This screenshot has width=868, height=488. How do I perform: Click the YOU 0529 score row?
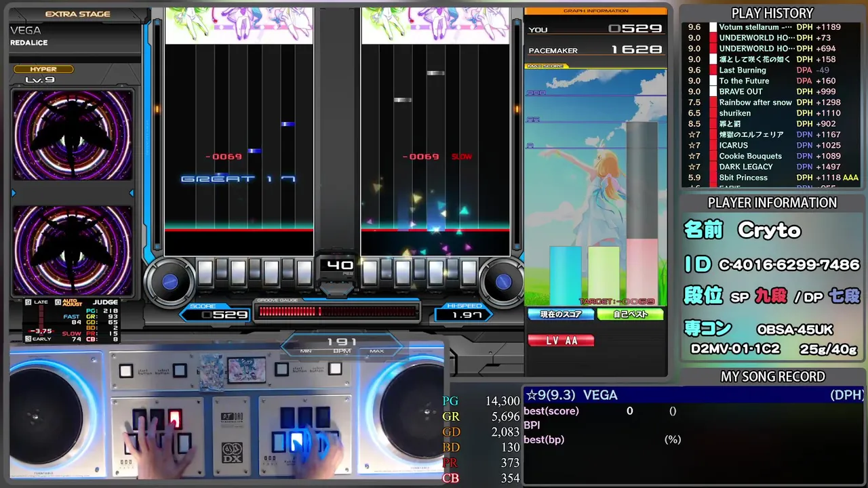[595, 29]
